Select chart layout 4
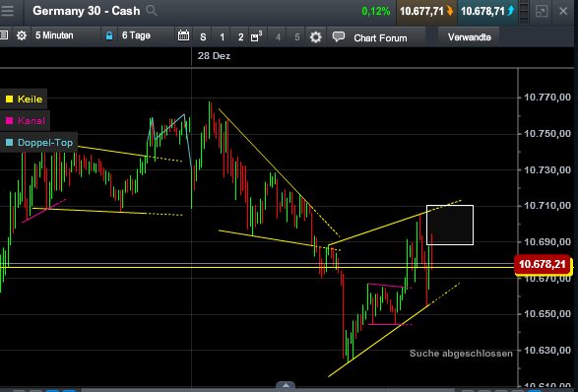The width and height of the screenshot is (578, 392). point(278,36)
